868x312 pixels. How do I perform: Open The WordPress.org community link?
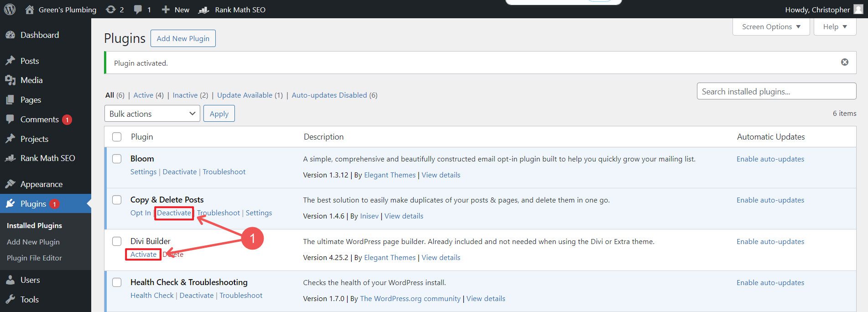click(x=410, y=299)
